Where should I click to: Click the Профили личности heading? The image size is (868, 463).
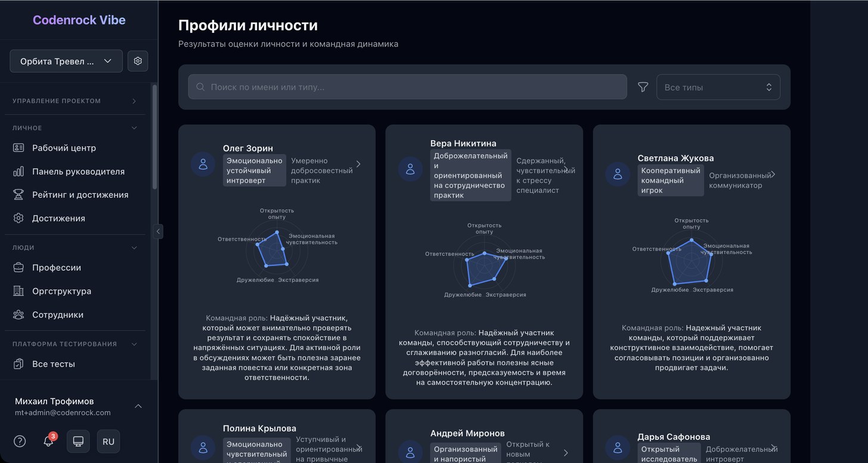(x=248, y=26)
